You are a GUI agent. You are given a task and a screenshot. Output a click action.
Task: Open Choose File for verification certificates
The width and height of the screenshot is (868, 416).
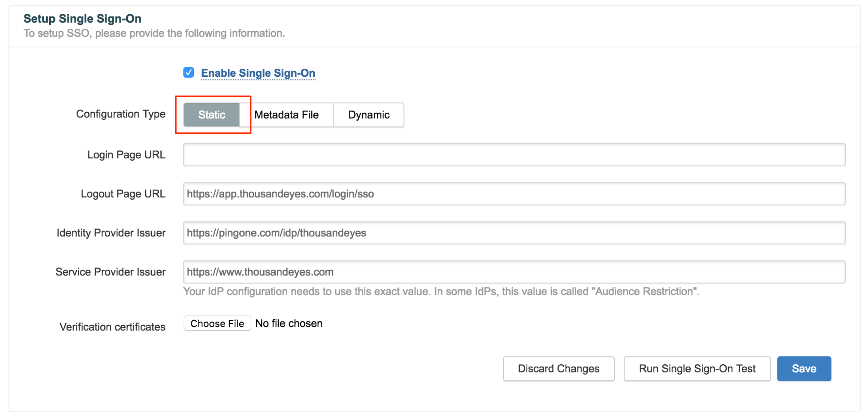[217, 323]
